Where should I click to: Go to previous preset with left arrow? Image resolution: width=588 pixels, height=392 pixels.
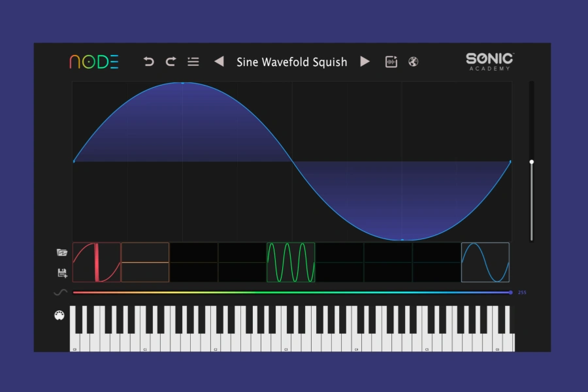point(219,61)
